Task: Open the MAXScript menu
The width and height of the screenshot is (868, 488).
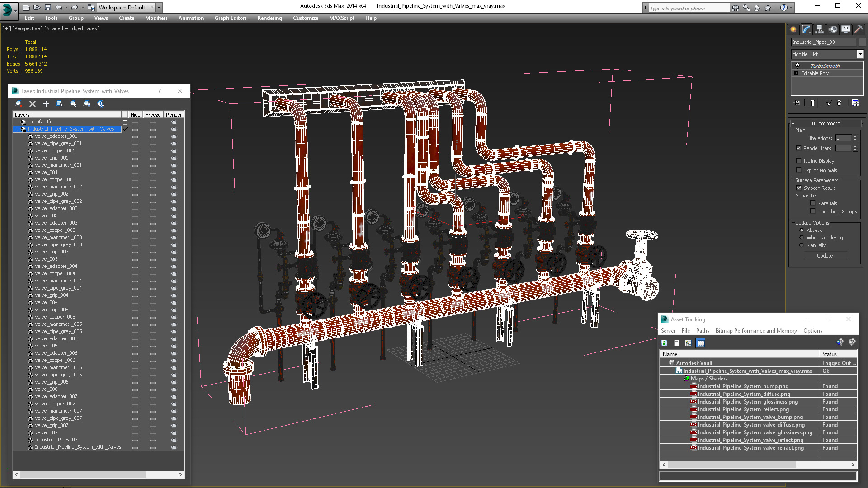Action: point(342,18)
